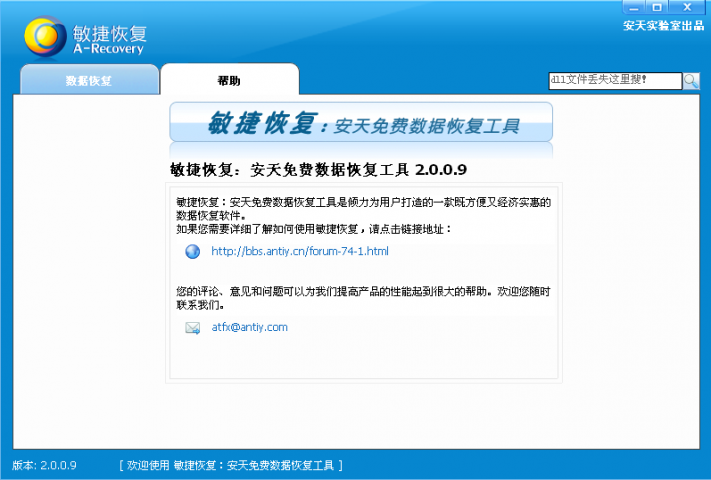Click the version heading ending in 2.0.0.9
The image size is (711, 480).
click(318, 170)
